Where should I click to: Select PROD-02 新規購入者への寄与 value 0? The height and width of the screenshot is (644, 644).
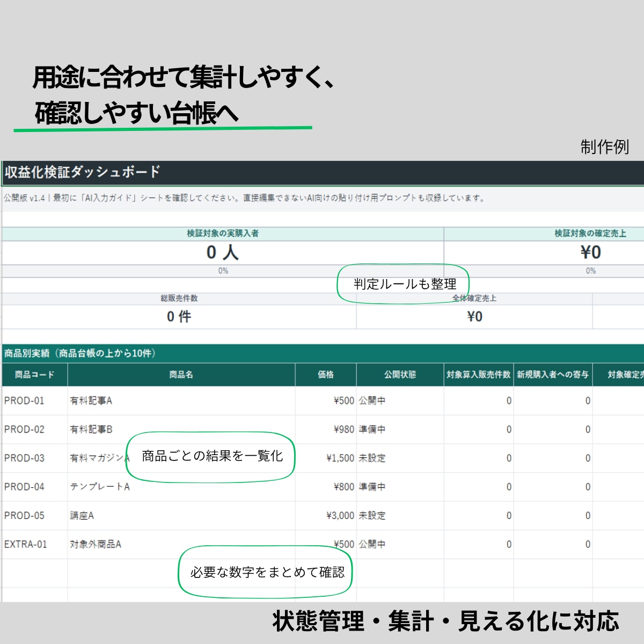(553, 429)
